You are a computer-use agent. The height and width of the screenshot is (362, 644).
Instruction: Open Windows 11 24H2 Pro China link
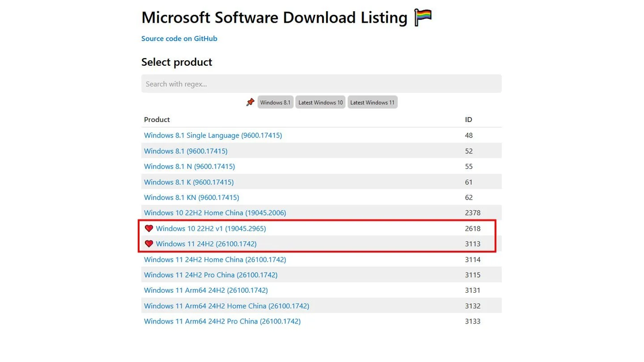click(211, 275)
